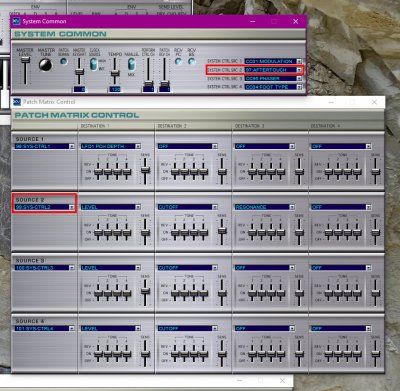Open Source 4 CUTOFF destination dropdown
Viewport: 400px width, 391px height.
point(188,328)
